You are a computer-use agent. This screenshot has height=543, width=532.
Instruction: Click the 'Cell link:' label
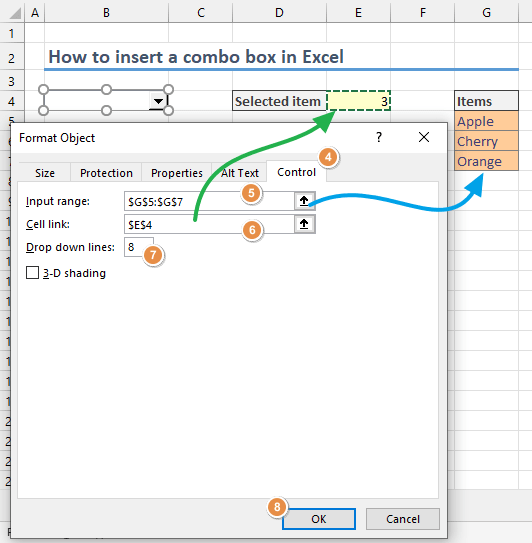48,224
